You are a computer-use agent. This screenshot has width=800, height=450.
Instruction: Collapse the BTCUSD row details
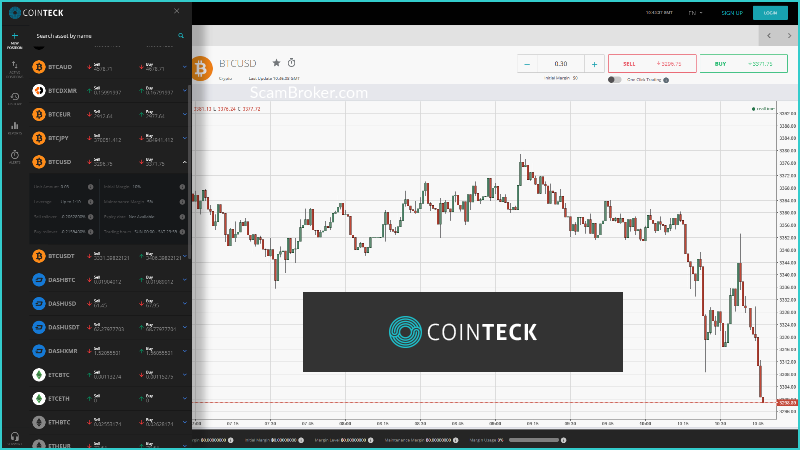coord(185,162)
